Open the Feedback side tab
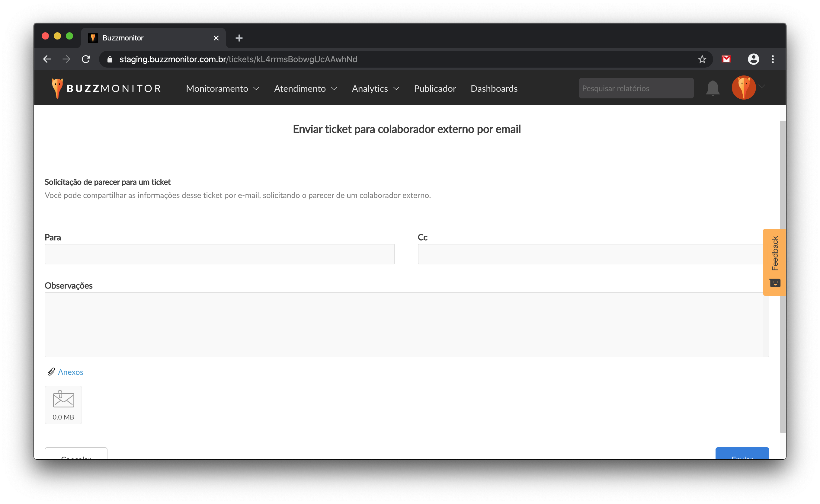 click(774, 262)
